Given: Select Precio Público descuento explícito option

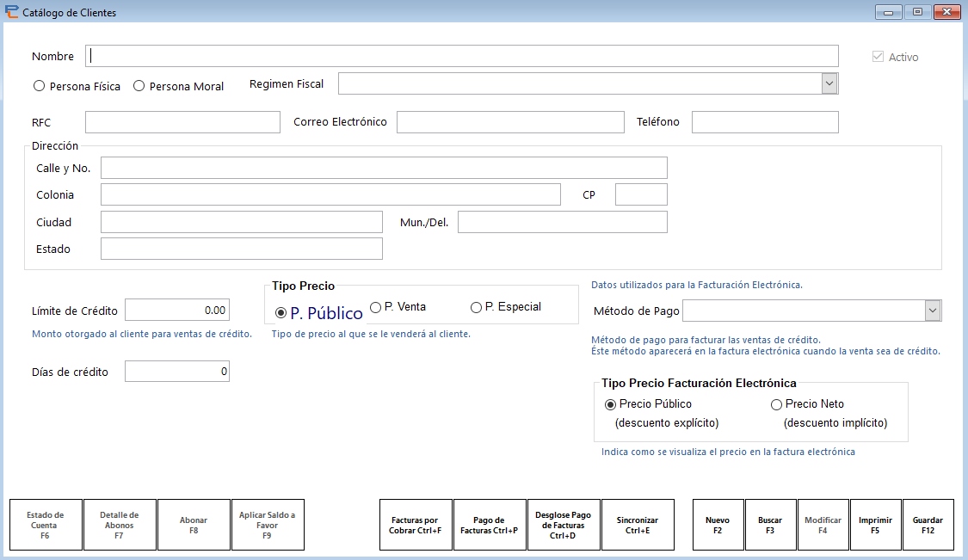Looking at the screenshot, I should tap(611, 405).
